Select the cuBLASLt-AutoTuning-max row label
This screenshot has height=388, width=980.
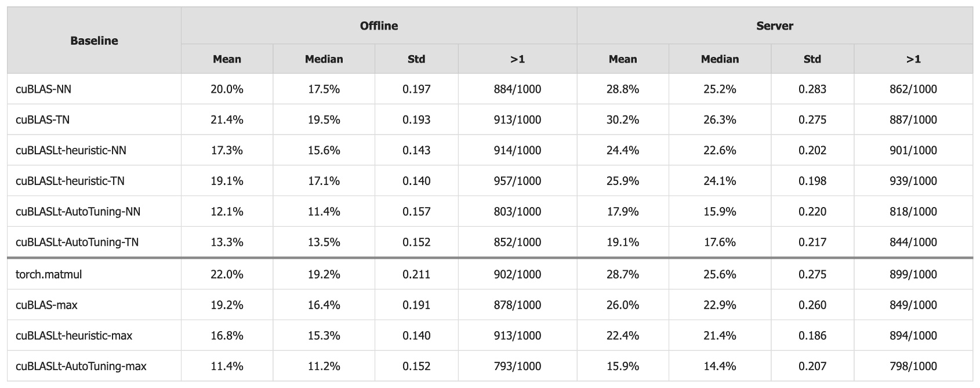pos(81,367)
